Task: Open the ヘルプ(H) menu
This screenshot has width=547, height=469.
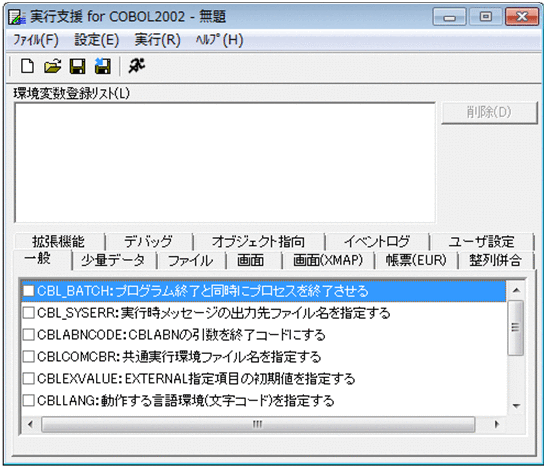Action: click(219, 40)
